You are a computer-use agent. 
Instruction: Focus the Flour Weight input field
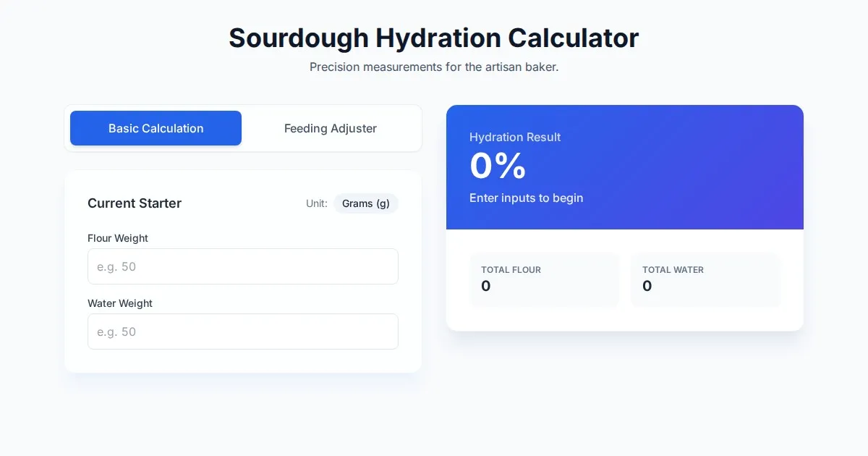[x=243, y=266]
